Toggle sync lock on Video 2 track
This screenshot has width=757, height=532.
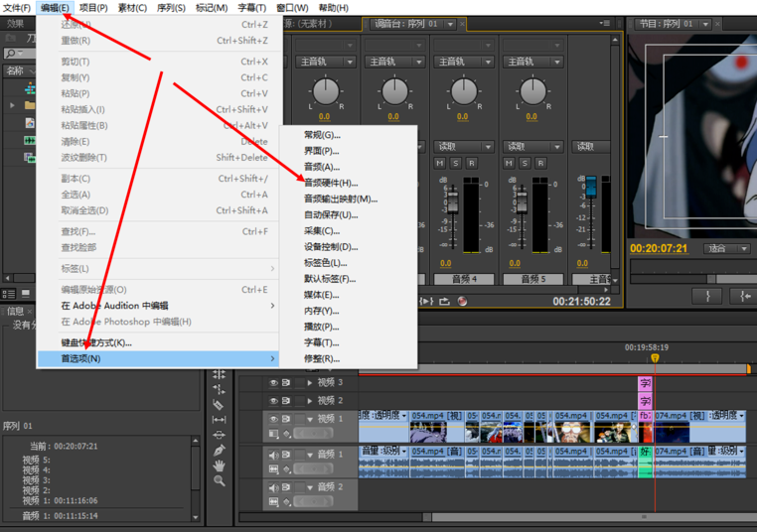pos(286,401)
